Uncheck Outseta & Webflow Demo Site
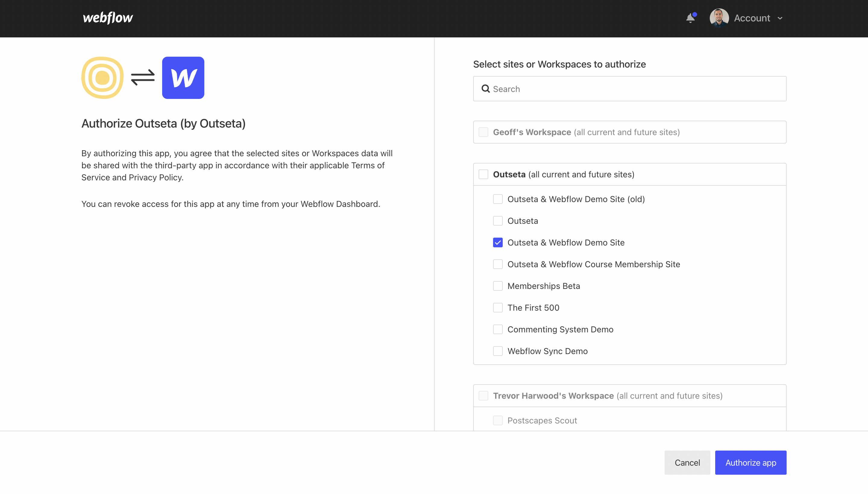Viewport: 868px width, 494px height. 498,242
